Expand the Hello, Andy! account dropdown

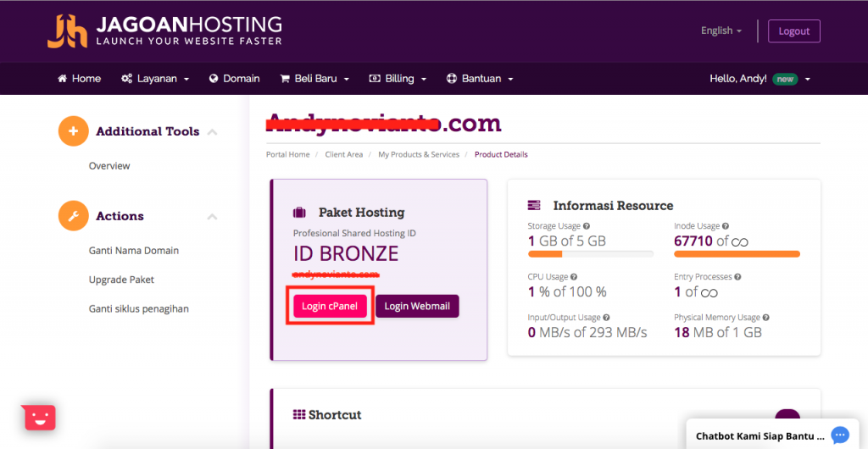pos(760,79)
